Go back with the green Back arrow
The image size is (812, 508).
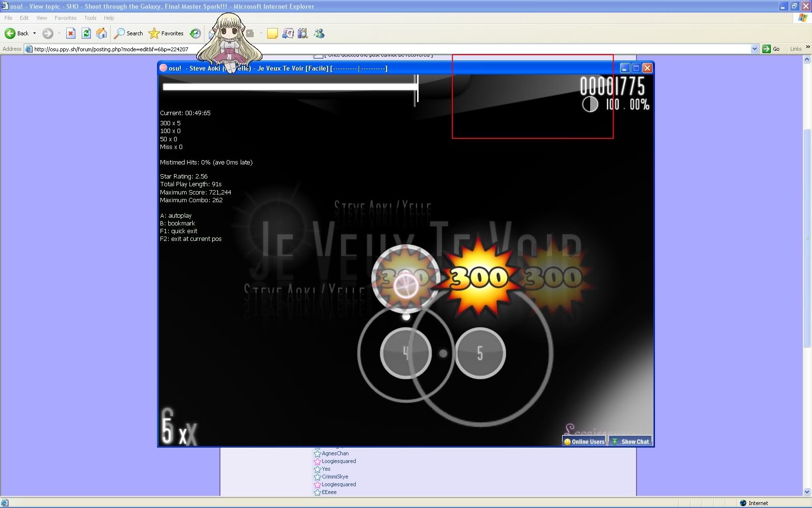point(16,33)
